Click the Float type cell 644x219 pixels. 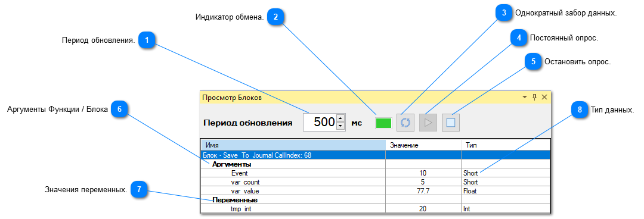[505, 190]
